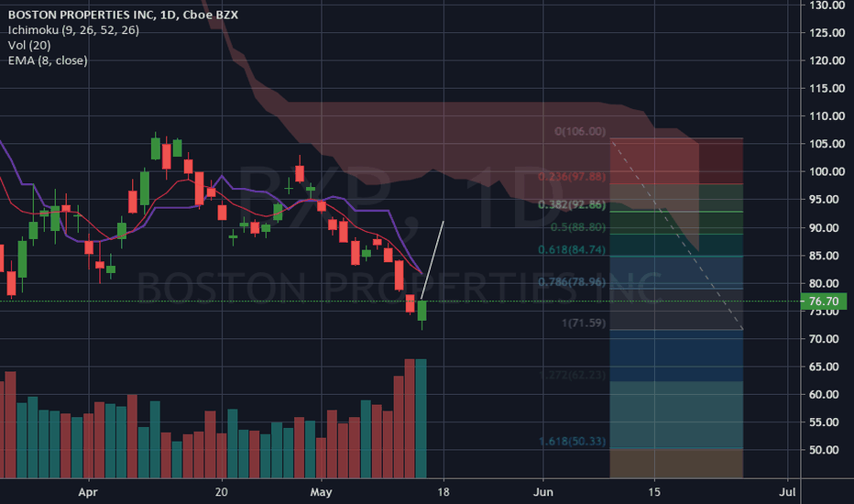The height and width of the screenshot is (504, 854).
Task: Select Fibonacci level 0.382(92.86) label
Action: click(x=572, y=205)
